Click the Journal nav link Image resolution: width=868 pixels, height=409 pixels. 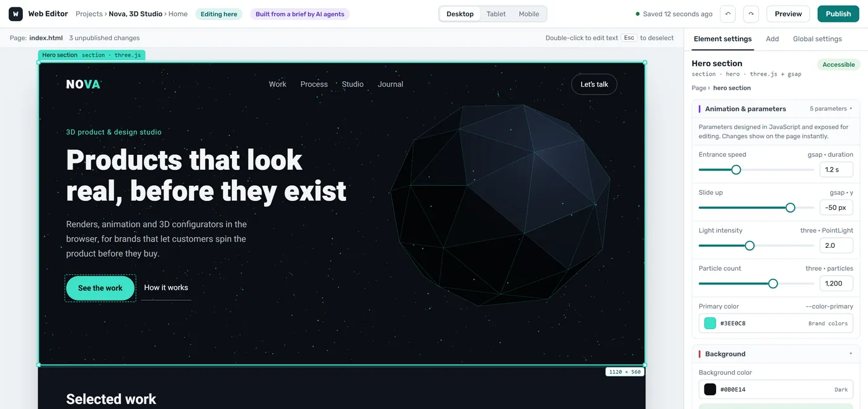(x=391, y=84)
